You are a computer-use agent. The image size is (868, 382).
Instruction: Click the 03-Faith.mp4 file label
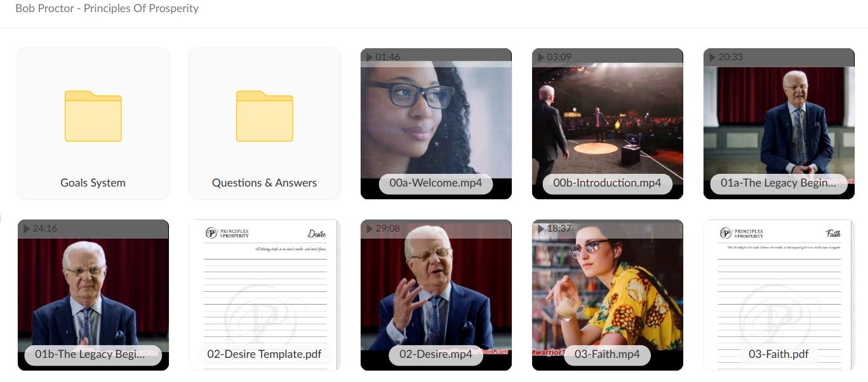[x=607, y=355]
